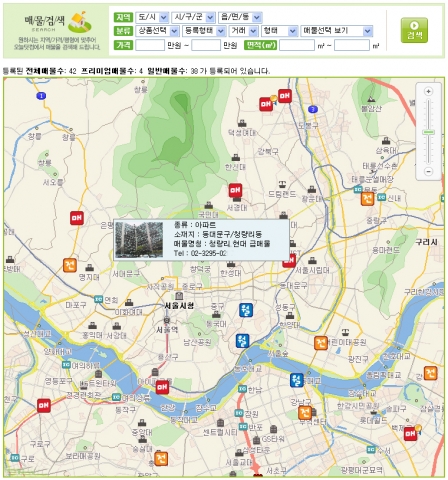
Task: Focus the maximum area (m²) input field
Action: coord(352,45)
